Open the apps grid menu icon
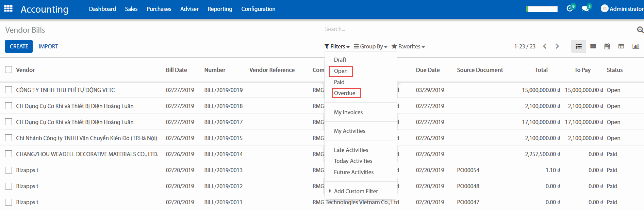Viewport: 644px width, 211px height. (x=8, y=9)
